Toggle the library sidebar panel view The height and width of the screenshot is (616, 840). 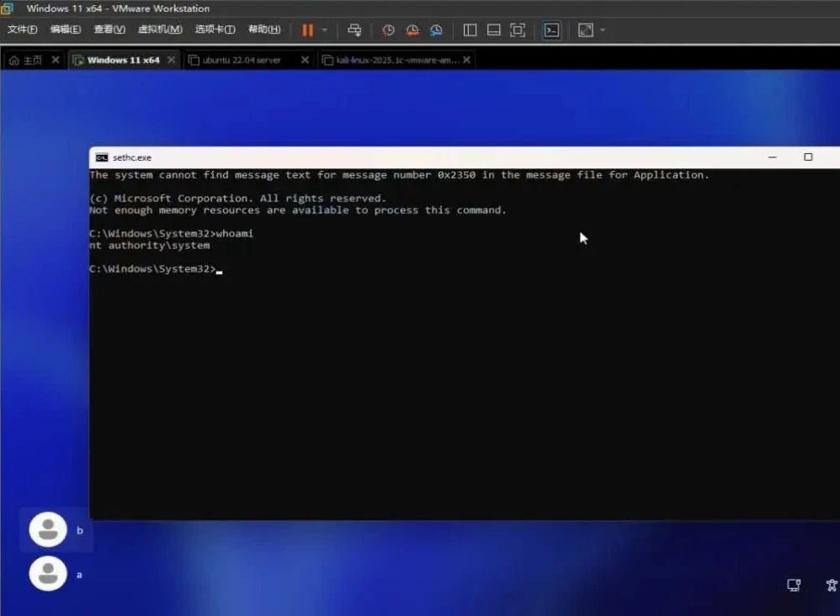pyautogui.click(x=470, y=30)
